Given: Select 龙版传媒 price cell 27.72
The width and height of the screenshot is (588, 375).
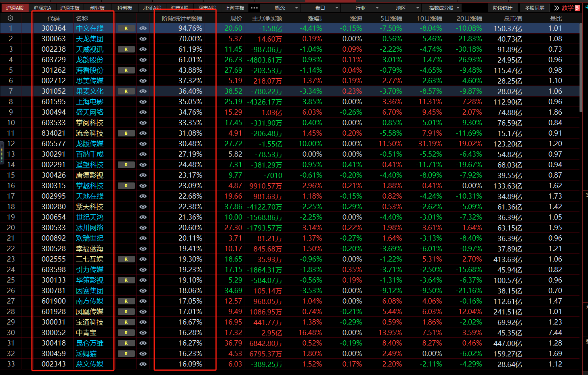Looking at the screenshot, I should pos(233,144).
